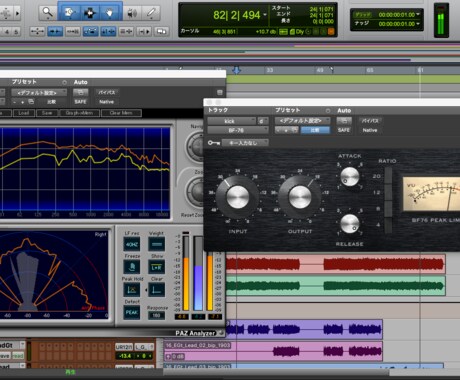Select the Zoomer magnifying glass tool
The width and height of the screenshot is (460, 380).
pos(48,13)
